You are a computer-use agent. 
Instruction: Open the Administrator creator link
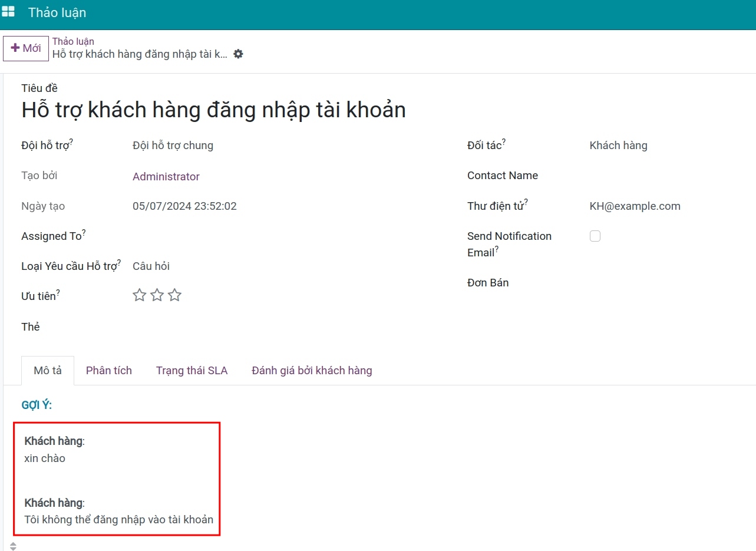166,177
